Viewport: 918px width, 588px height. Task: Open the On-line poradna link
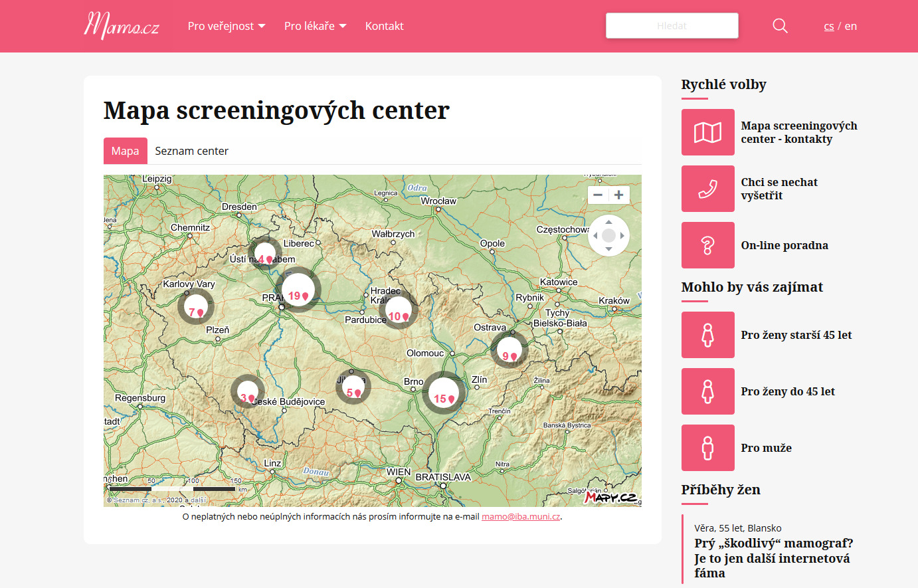coord(784,245)
